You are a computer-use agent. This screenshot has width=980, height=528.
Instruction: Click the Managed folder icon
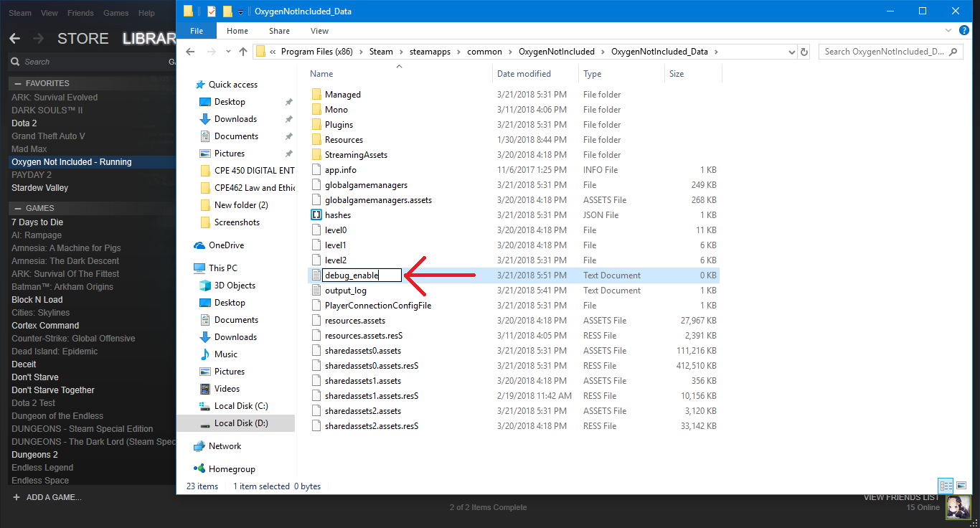(318, 95)
